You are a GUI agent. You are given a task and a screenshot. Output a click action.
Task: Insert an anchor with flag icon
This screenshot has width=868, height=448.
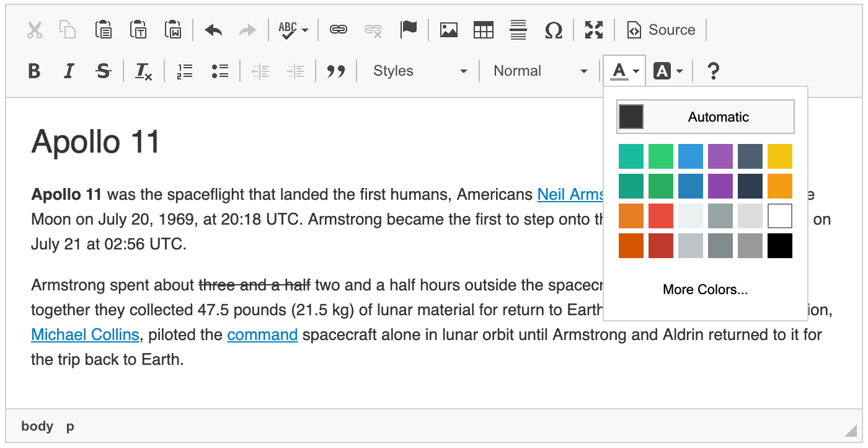pos(409,30)
